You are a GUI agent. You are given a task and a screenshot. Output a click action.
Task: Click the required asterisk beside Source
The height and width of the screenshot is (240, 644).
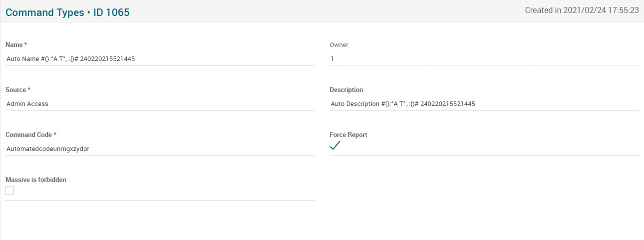tap(29, 90)
